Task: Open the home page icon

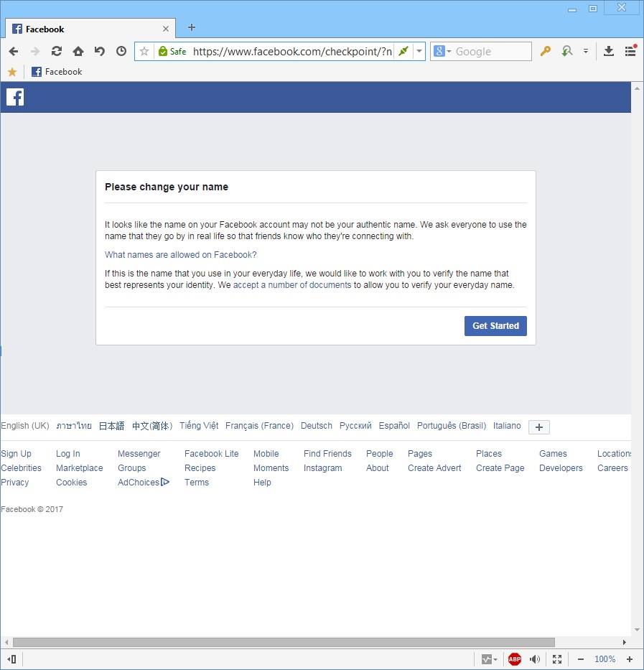Action: pyautogui.click(x=78, y=51)
